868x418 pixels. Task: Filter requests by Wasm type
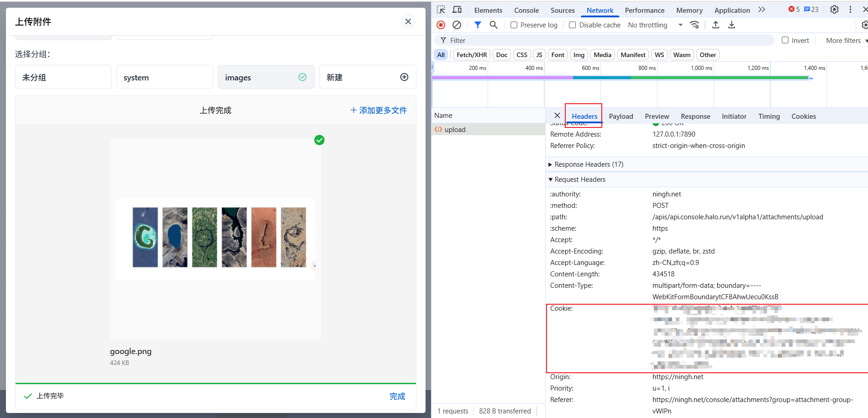click(x=682, y=55)
